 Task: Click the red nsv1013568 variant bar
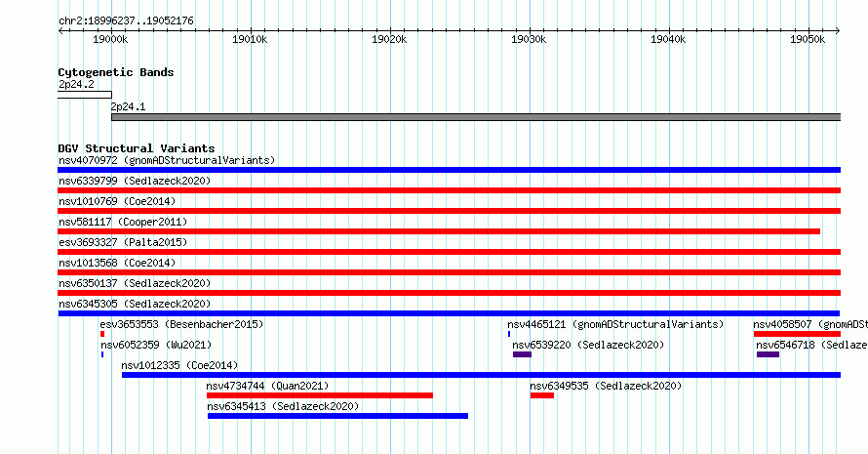pos(449,272)
